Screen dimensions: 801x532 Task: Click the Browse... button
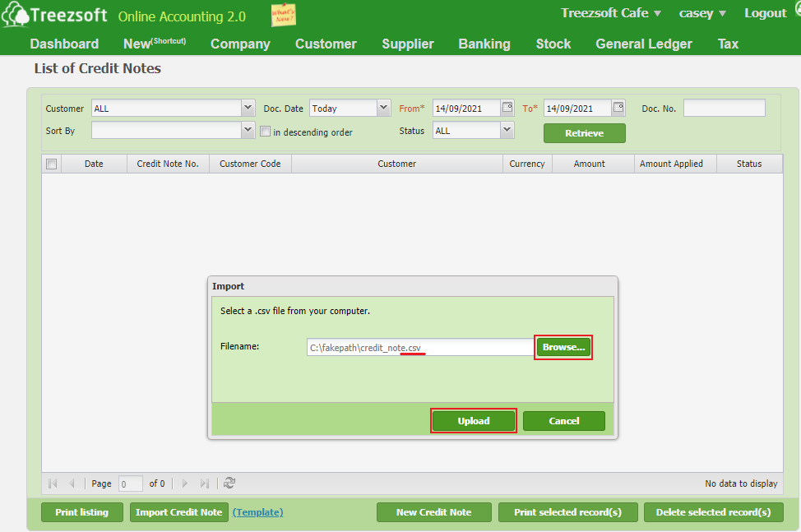(563, 347)
